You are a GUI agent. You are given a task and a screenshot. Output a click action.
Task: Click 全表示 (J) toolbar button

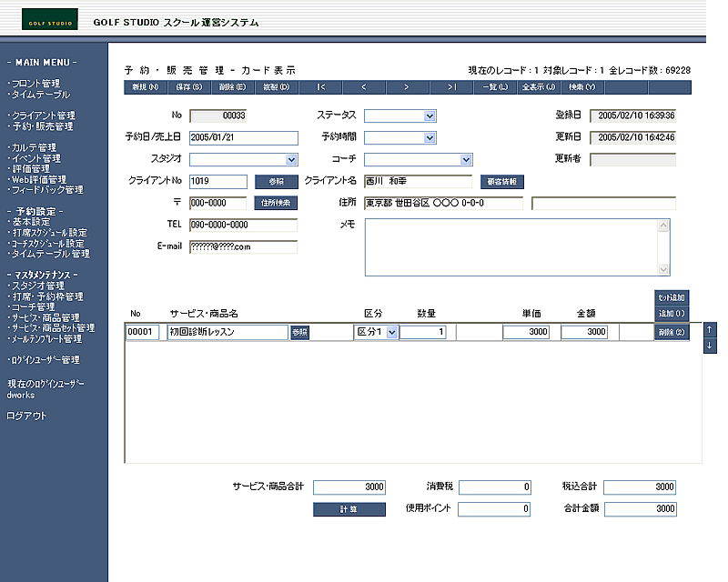pyautogui.click(x=539, y=87)
